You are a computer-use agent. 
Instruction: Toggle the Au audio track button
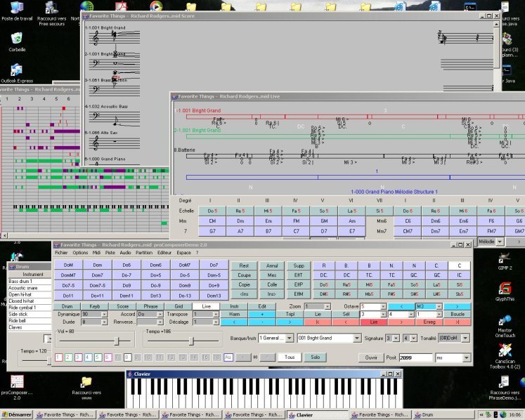point(228,357)
